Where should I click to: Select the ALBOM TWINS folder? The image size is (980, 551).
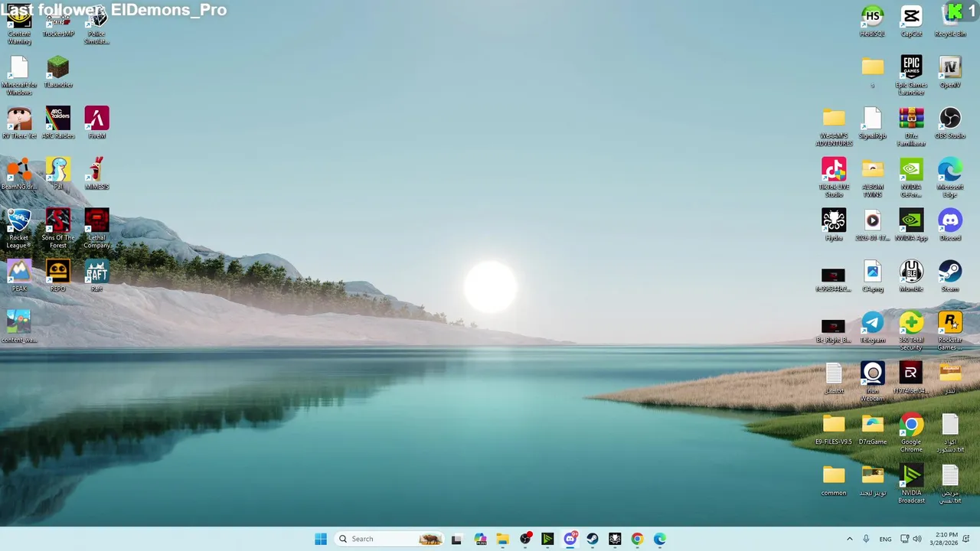(x=872, y=178)
